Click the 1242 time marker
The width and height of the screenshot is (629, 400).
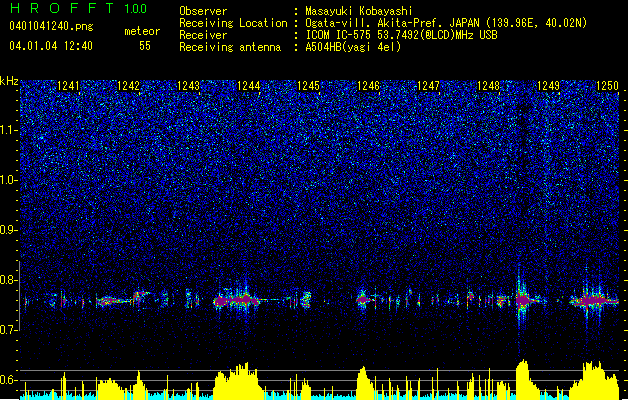click(128, 85)
